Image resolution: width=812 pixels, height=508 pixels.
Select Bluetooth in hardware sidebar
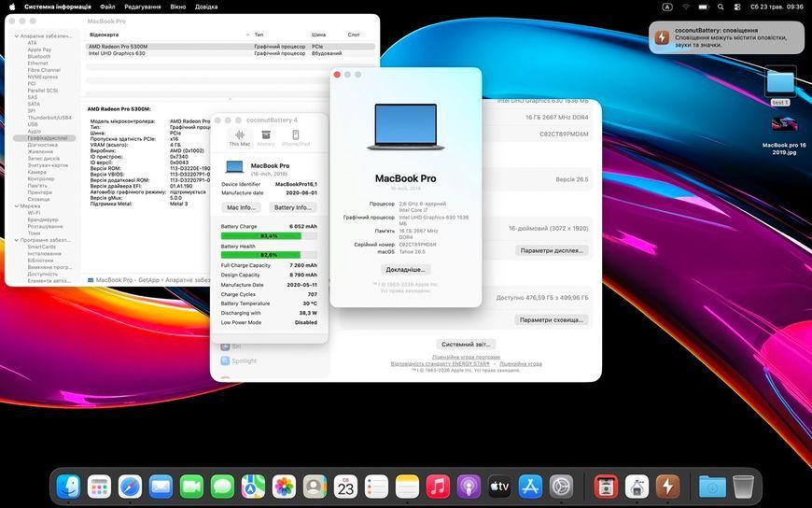click(39, 57)
